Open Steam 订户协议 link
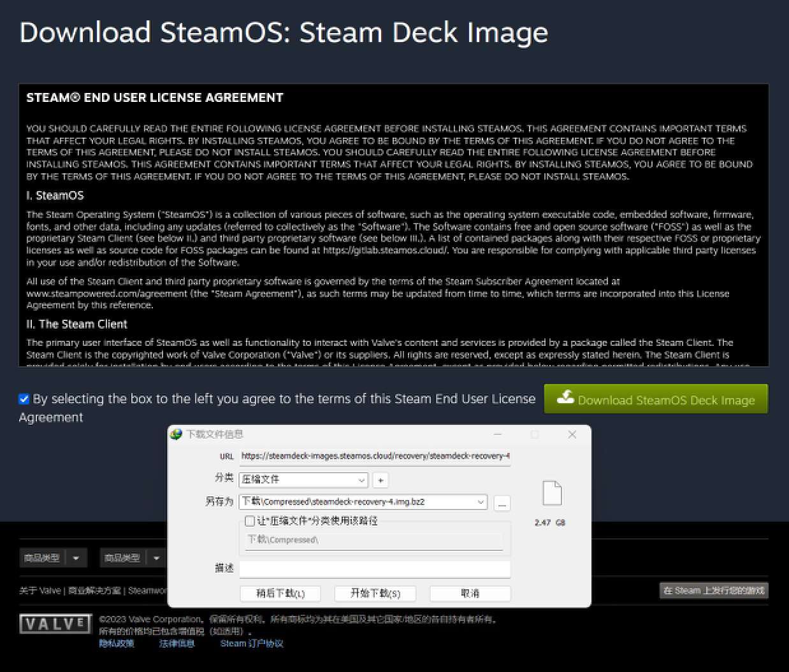The width and height of the screenshot is (789, 672). (x=252, y=644)
